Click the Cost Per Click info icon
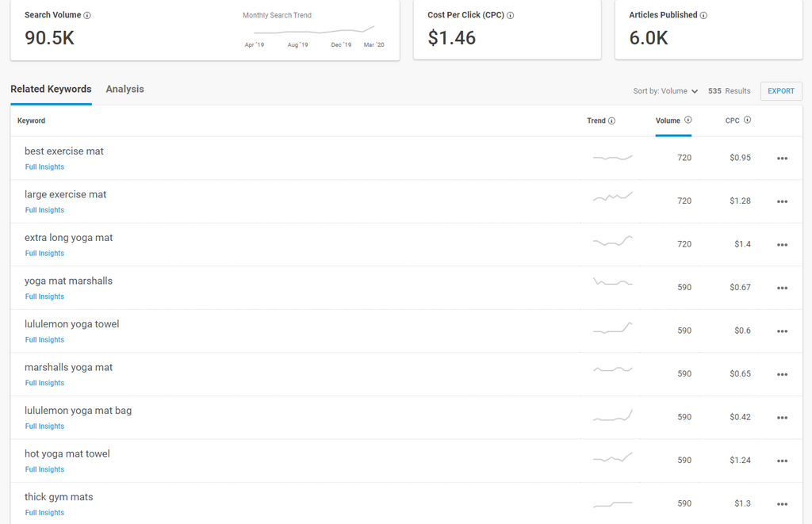 click(x=511, y=16)
